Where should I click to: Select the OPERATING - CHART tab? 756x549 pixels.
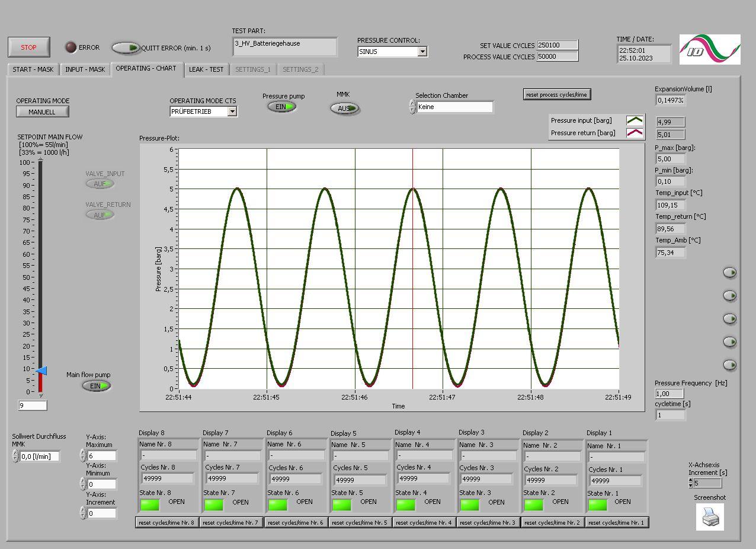pos(146,68)
